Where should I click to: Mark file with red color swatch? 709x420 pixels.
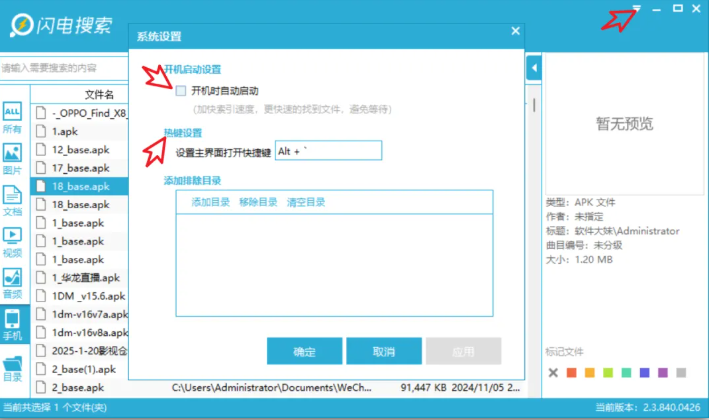point(572,373)
